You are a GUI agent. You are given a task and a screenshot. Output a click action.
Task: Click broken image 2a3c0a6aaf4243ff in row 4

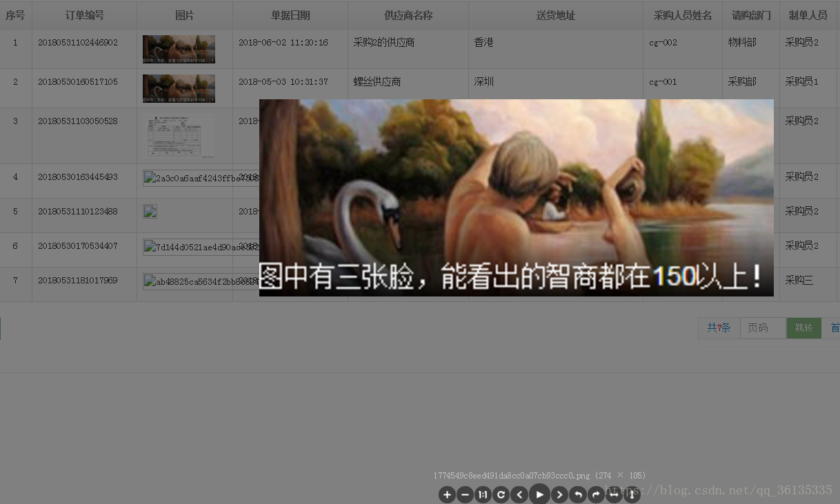click(201, 179)
